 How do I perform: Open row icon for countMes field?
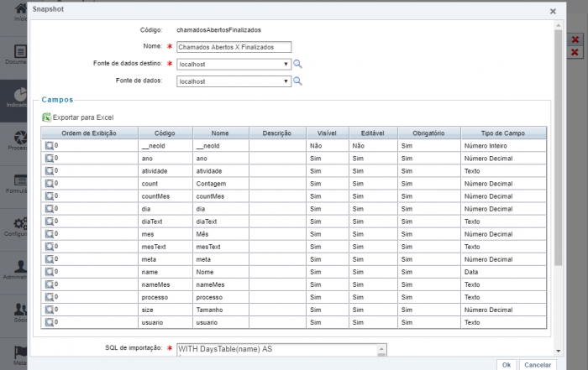coord(49,195)
